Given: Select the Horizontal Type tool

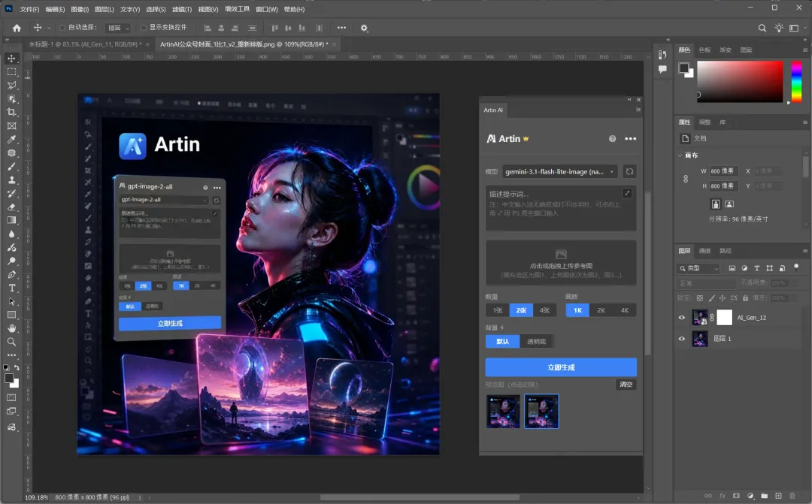Looking at the screenshot, I should coord(11,288).
